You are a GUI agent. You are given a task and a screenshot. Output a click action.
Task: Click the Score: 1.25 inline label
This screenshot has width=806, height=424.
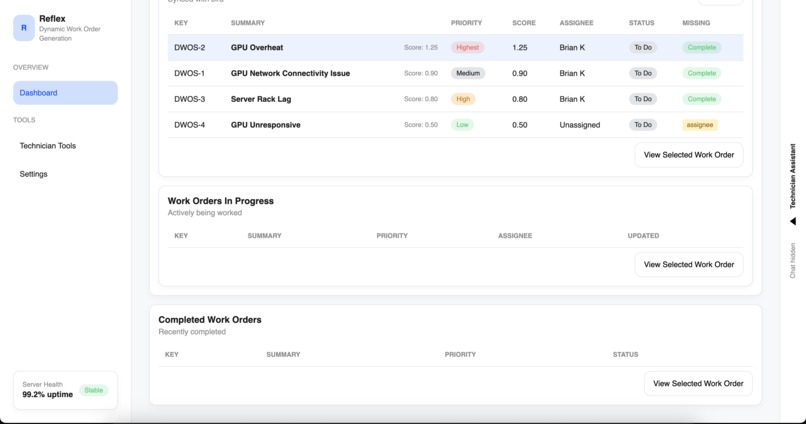[x=420, y=47]
